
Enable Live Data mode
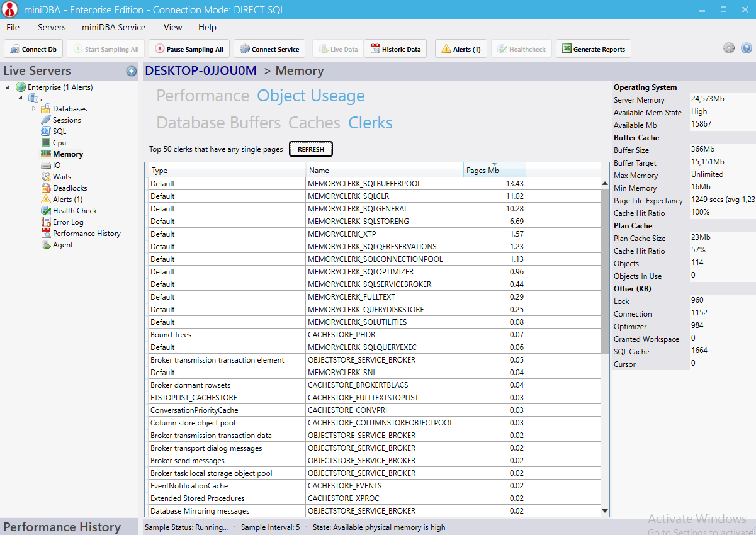click(x=337, y=48)
